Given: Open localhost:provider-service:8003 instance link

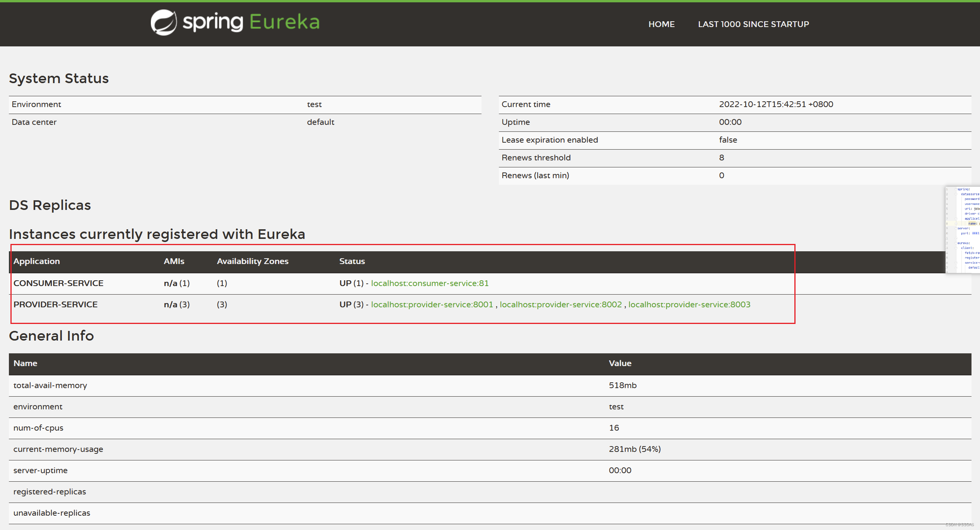Looking at the screenshot, I should click(689, 305).
